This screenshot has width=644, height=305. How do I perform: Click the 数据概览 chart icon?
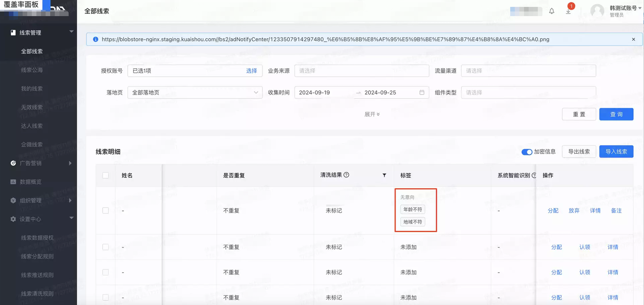13,182
